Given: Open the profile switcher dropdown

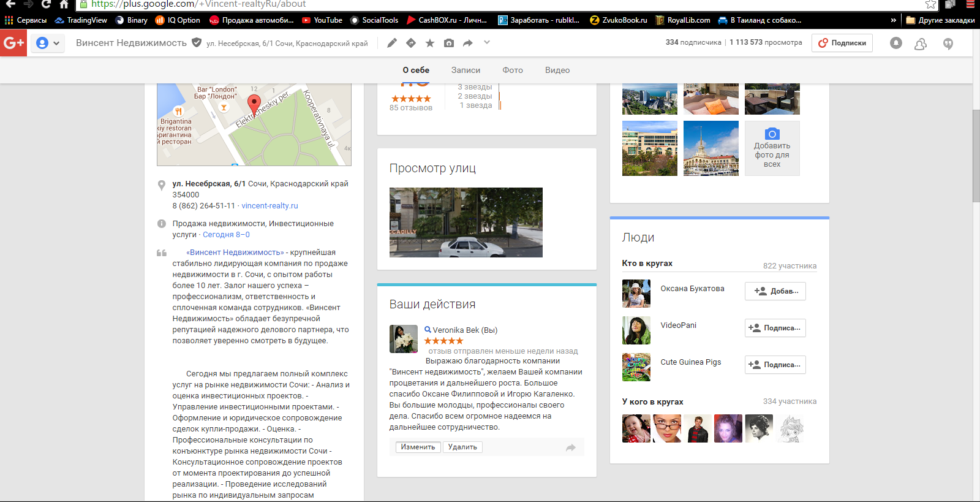Looking at the screenshot, I should pos(48,43).
